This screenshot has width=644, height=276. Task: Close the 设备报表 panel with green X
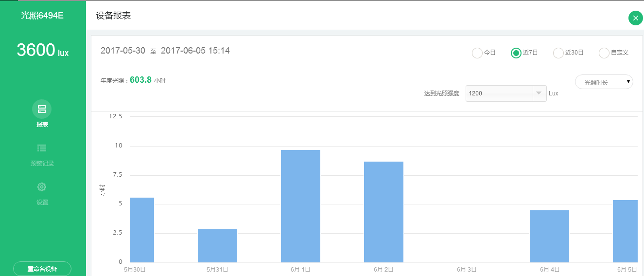(635, 18)
